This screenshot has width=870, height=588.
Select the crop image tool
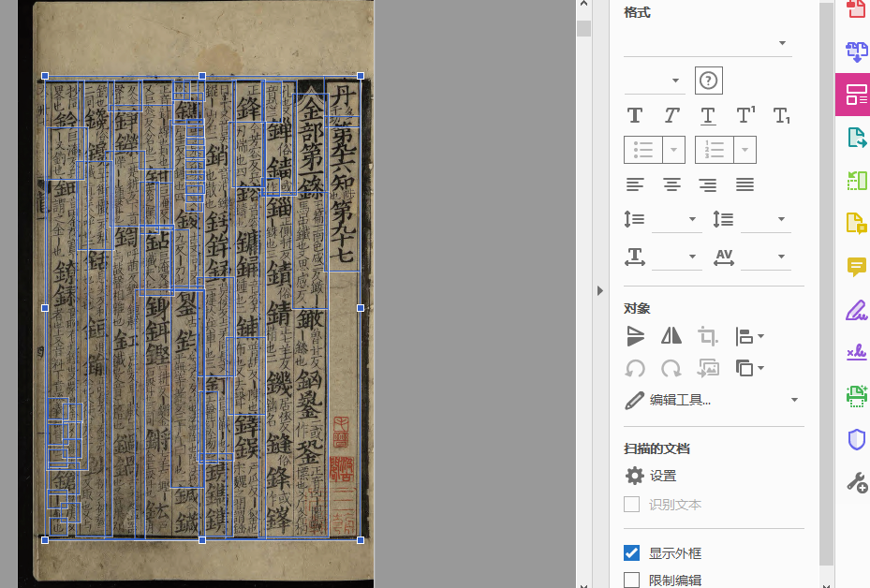[x=708, y=336]
